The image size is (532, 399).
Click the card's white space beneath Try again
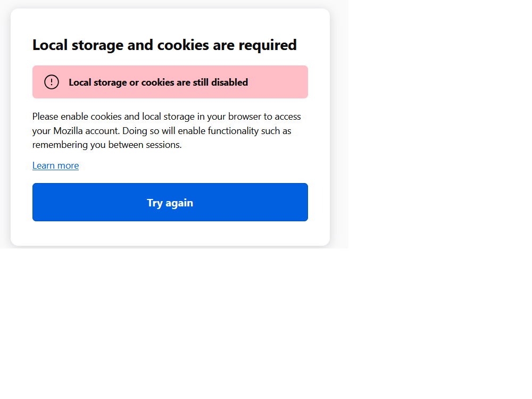(170, 233)
